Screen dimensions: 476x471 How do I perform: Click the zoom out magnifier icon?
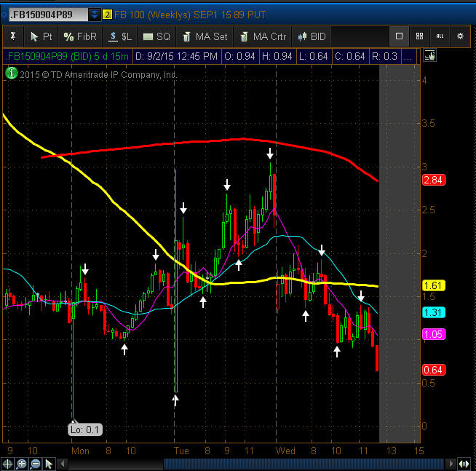(36, 464)
